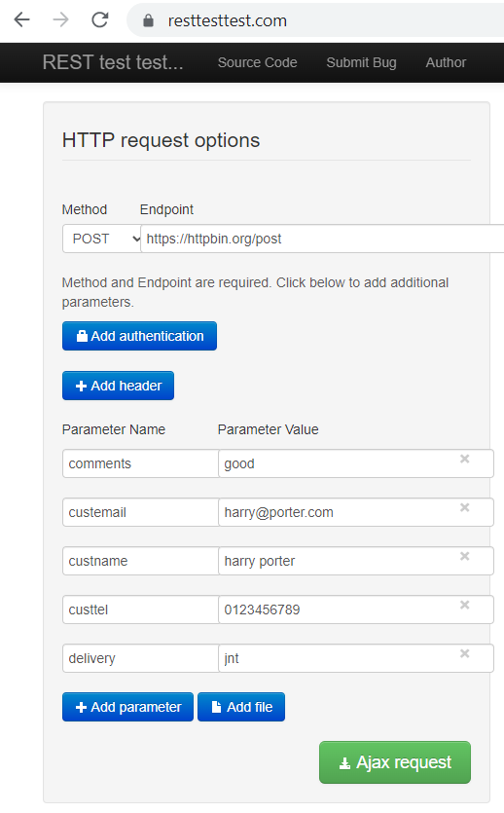Delete the custname parameter using X
This screenshot has width=504, height=813.
click(465, 556)
